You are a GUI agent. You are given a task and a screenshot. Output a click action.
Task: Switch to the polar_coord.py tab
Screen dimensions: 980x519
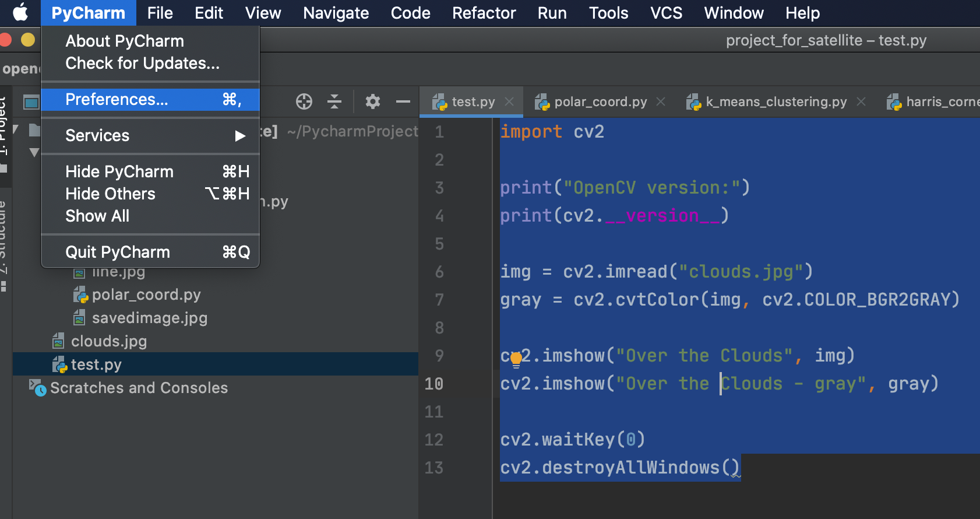click(x=600, y=101)
